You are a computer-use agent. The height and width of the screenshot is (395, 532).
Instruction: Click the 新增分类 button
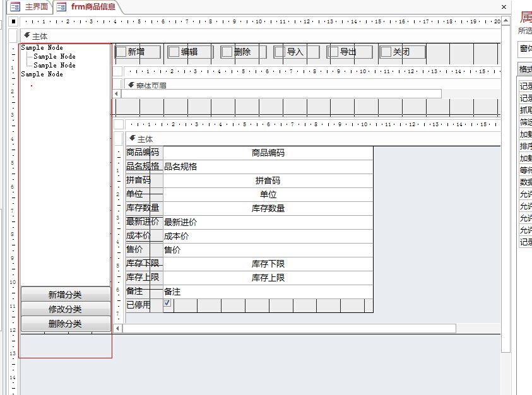pos(65,295)
